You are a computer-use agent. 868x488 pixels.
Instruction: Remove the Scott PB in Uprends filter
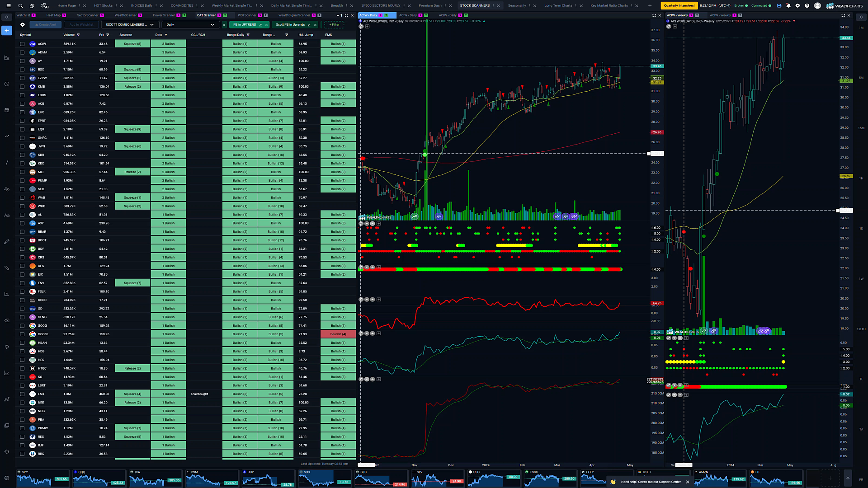pyautogui.click(x=315, y=25)
